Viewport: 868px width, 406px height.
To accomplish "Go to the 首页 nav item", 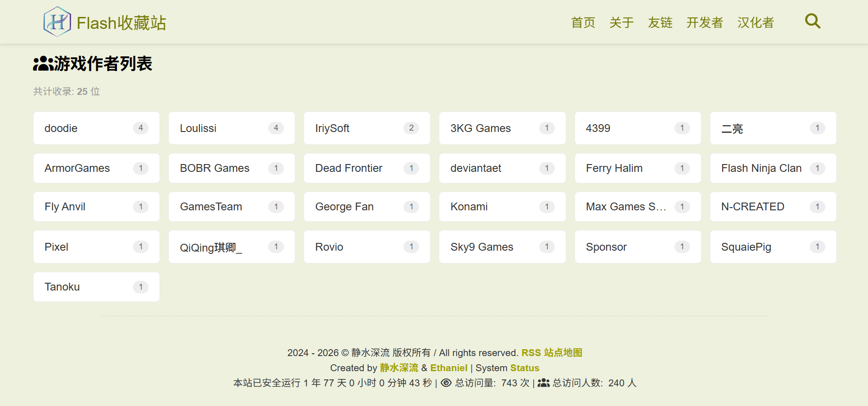I will coord(583,22).
